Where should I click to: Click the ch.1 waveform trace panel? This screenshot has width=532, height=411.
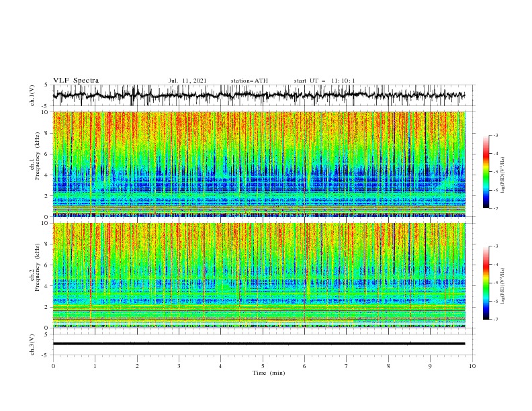coord(264,95)
